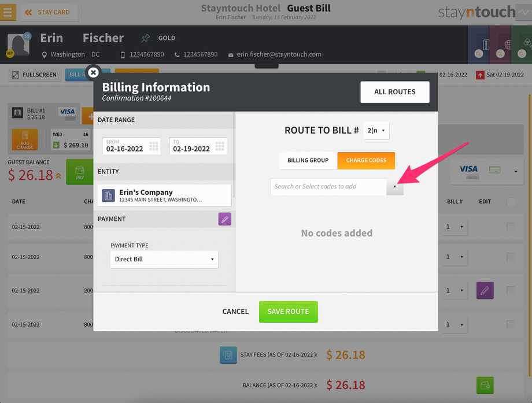Click the activity graph icon top right
532x403 pixels.
(523, 12)
